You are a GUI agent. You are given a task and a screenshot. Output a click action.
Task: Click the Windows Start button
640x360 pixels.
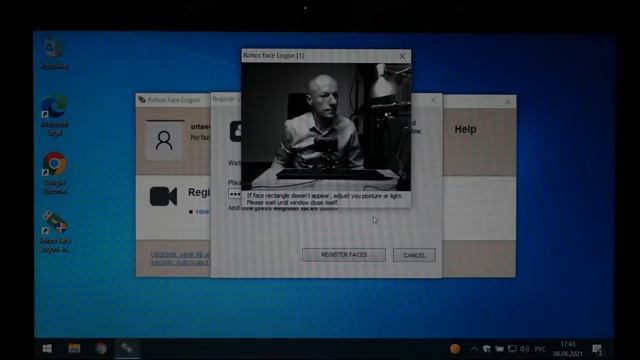coord(47,348)
